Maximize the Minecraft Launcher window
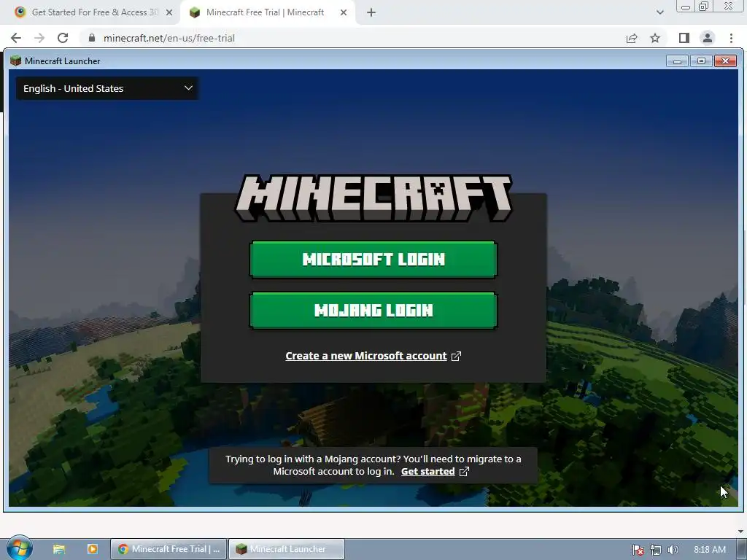The width and height of the screenshot is (747, 560). (x=701, y=61)
